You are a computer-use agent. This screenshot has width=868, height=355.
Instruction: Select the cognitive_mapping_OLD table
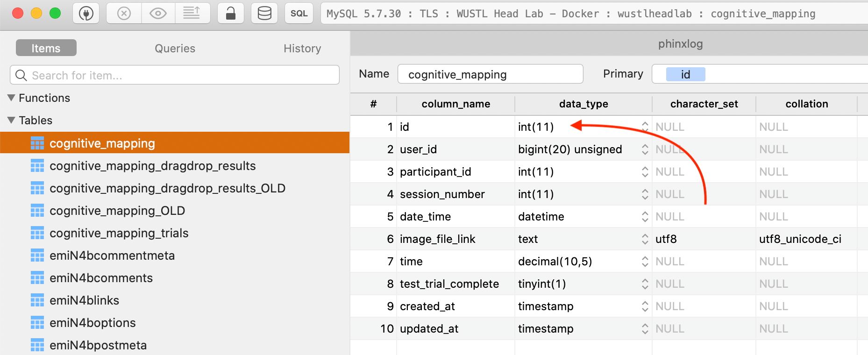pyautogui.click(x=117, y=211)
